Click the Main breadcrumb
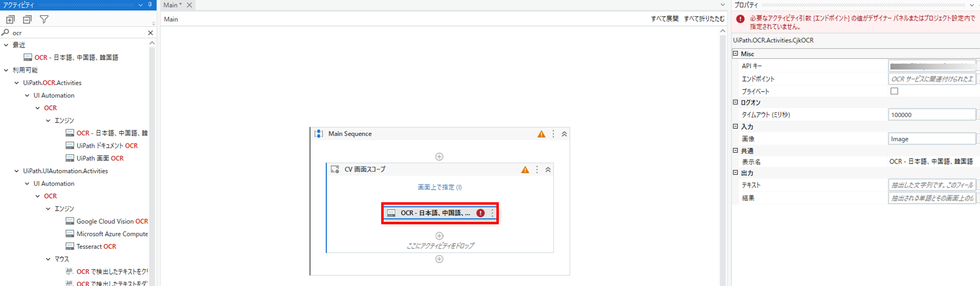The image size is (980, 286). pos(171,19)
